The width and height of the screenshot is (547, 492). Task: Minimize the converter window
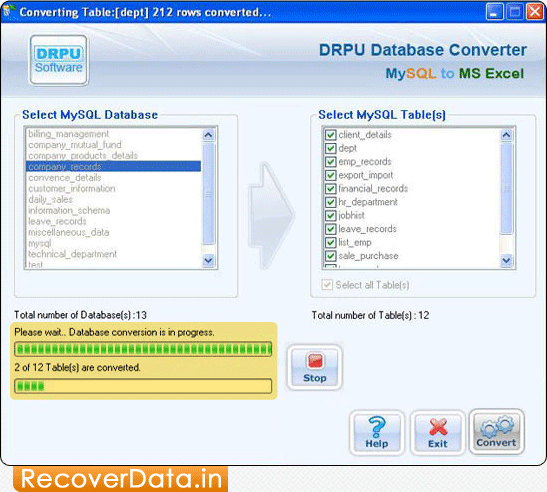[x=494, y=12]
